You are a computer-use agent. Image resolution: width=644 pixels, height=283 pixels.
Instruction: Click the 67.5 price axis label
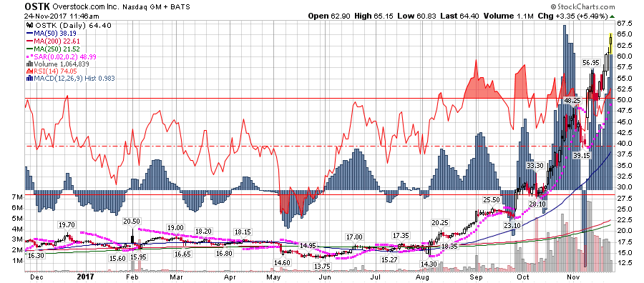[624, 23]
